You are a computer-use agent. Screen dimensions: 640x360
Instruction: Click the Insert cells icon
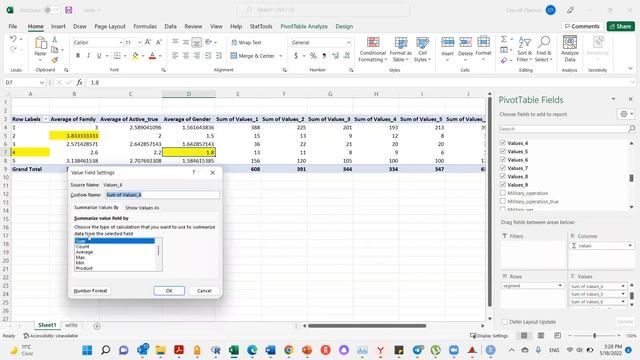pos(447,42)
